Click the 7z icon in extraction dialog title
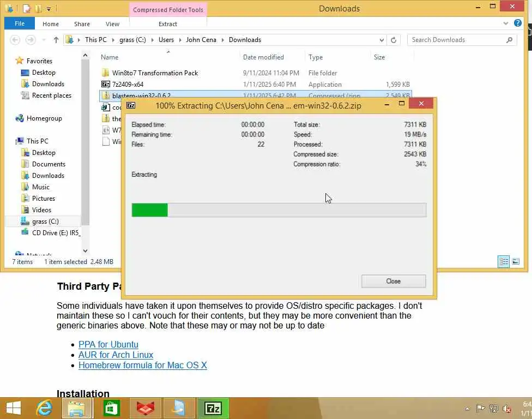 tap(131, 106)
